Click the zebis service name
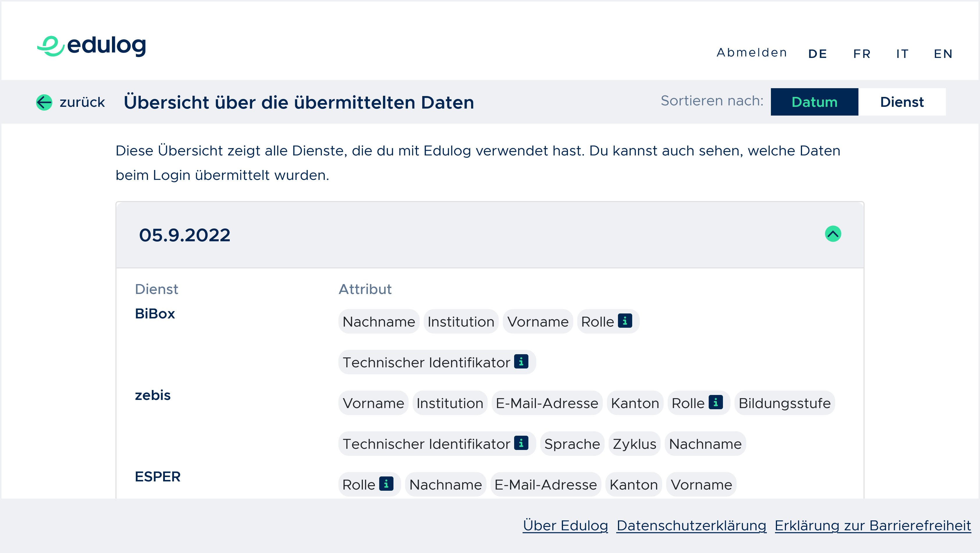This screenshot has height=553, width=980. [x=153, y=395]
